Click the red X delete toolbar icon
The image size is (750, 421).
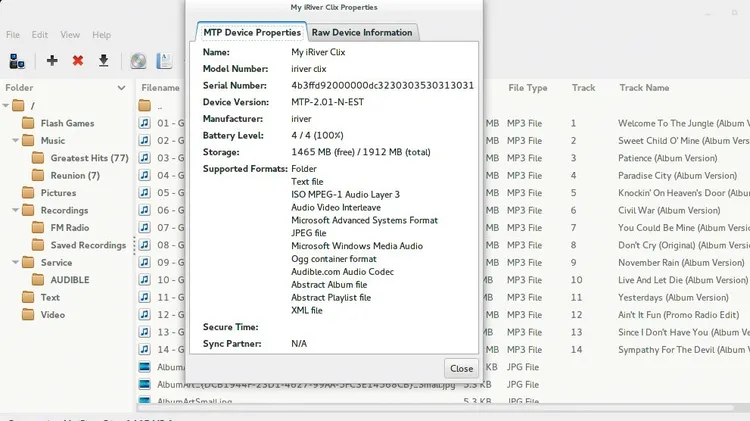pos(77,60)
